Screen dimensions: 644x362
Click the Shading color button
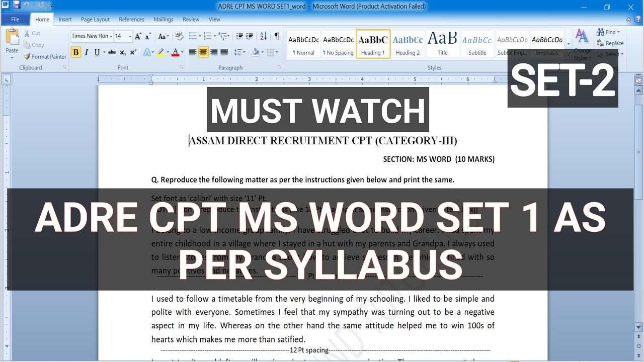click(256, 52)
